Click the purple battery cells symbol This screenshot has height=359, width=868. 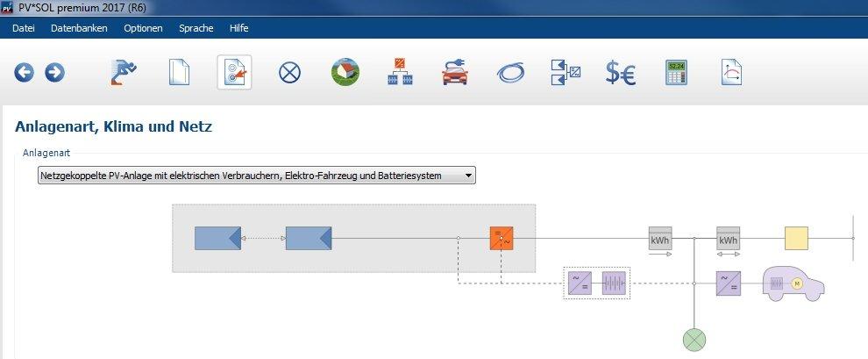click(614, 284)
